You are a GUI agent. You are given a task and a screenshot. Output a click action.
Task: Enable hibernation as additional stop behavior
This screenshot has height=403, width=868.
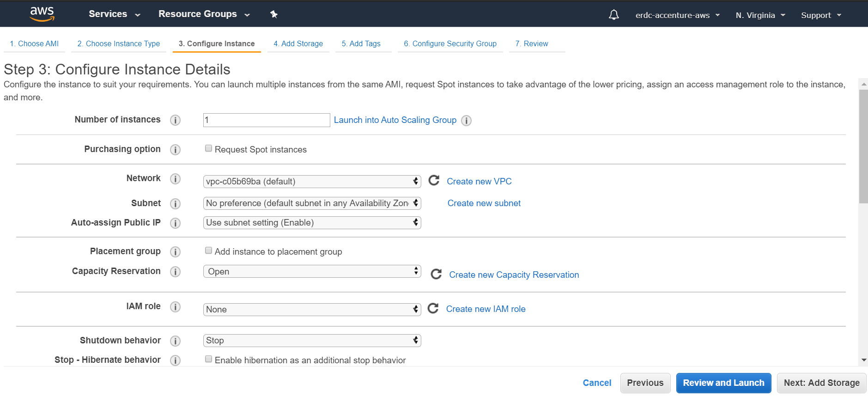(209, 359)
